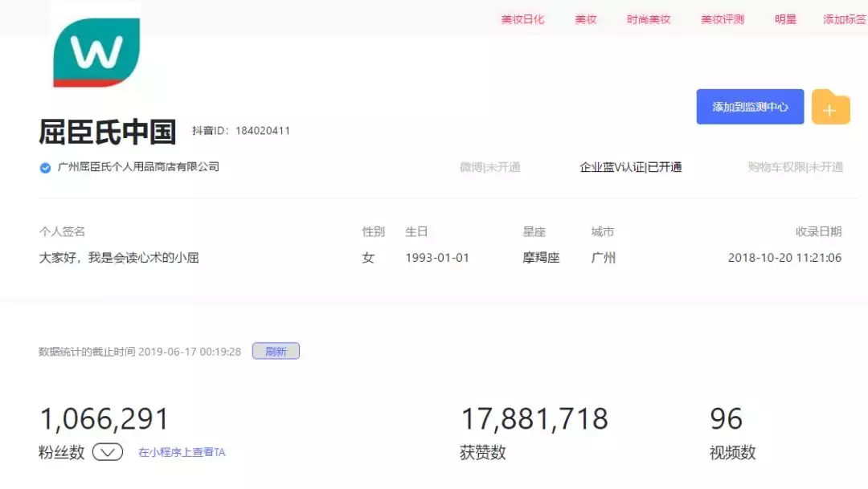Click the likes count 17,881,718
Viewport: 868px width, 489px height.
(534, 419)
